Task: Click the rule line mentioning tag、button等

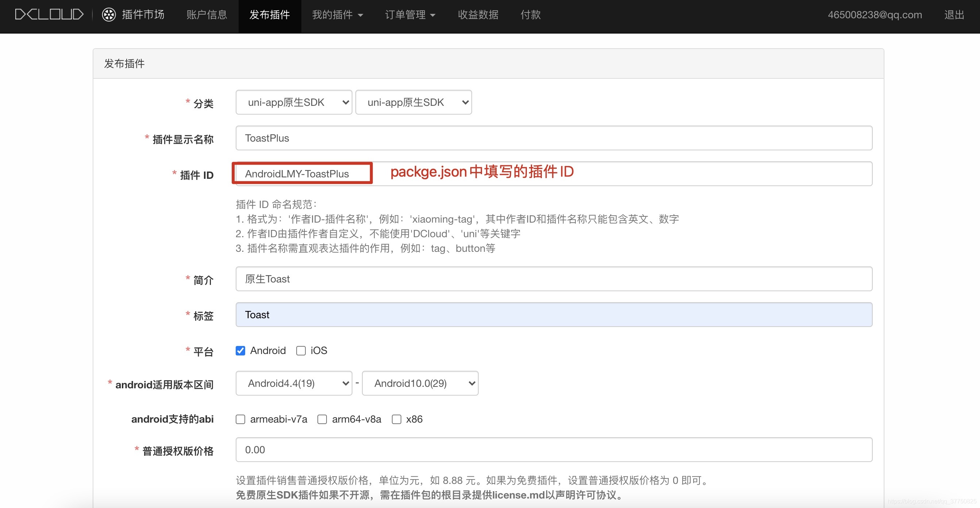Action: [365, 248]
